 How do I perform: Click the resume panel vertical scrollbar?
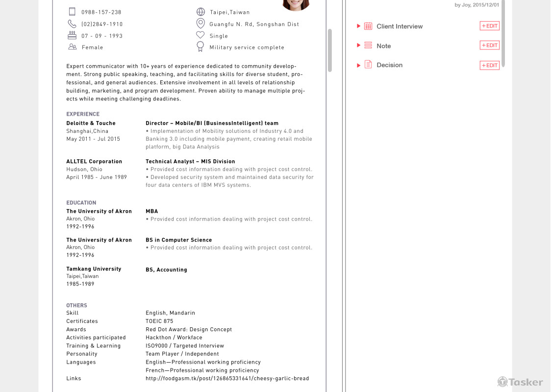pyautogui.click(x=329, y=50)
